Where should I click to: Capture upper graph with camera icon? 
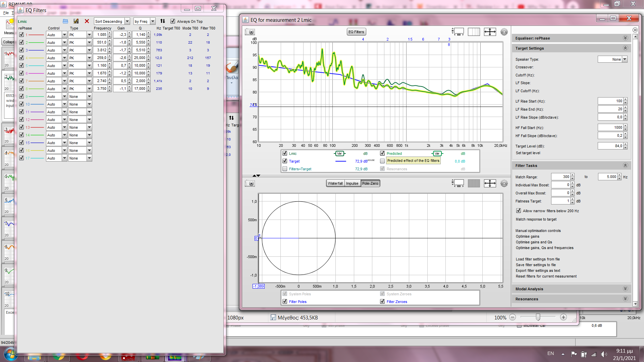(250, 32)
